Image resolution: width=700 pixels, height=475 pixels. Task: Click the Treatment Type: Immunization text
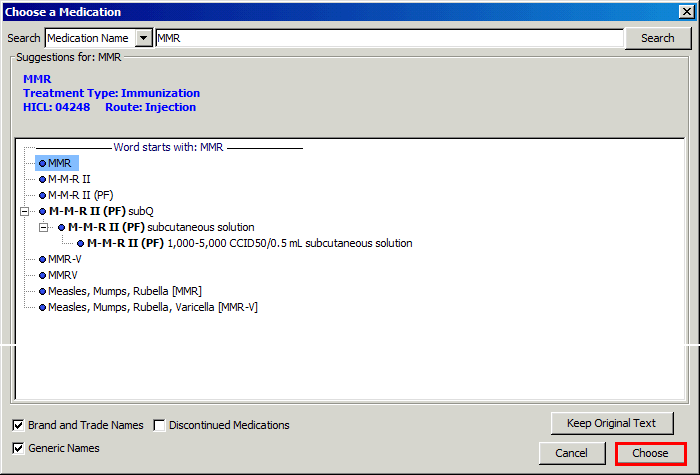click(x=112, y=93)
